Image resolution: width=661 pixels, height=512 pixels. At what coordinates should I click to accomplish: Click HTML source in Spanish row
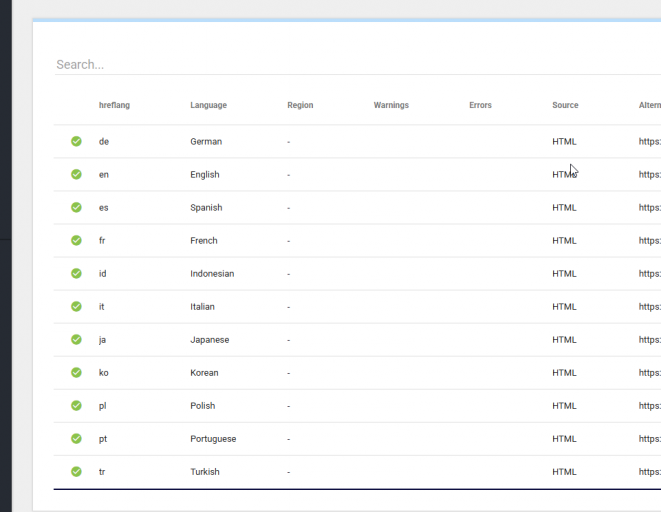coord(564,208)
